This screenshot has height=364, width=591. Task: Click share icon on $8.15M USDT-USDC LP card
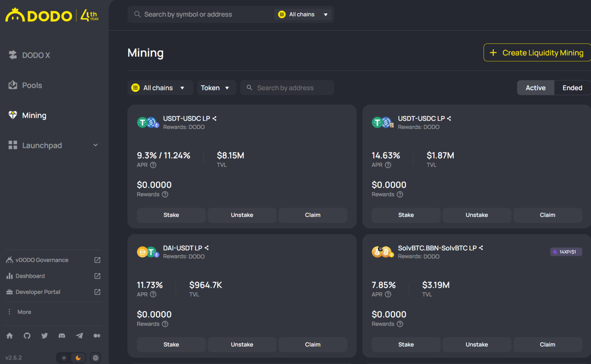coord(214,119)
